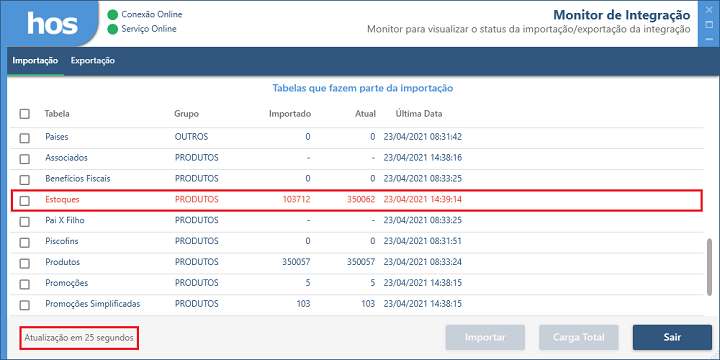Select the Piscofins table row name

click(62, 241)
